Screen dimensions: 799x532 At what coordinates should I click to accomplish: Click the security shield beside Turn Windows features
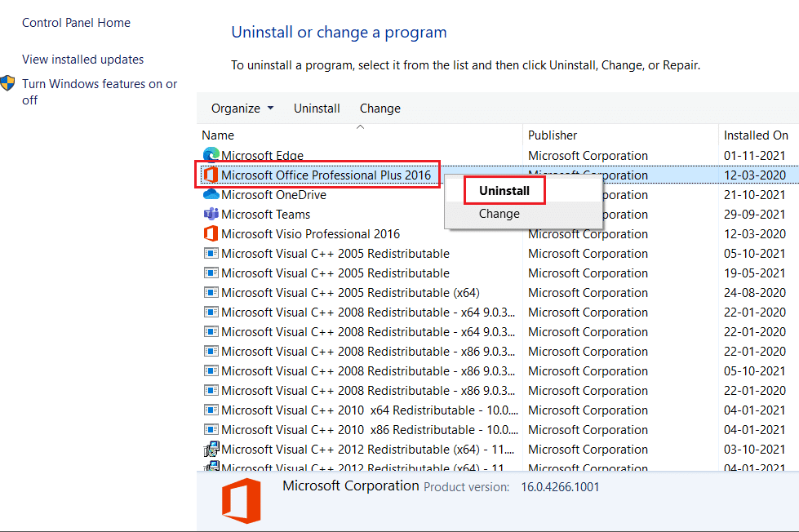(8, 82)
